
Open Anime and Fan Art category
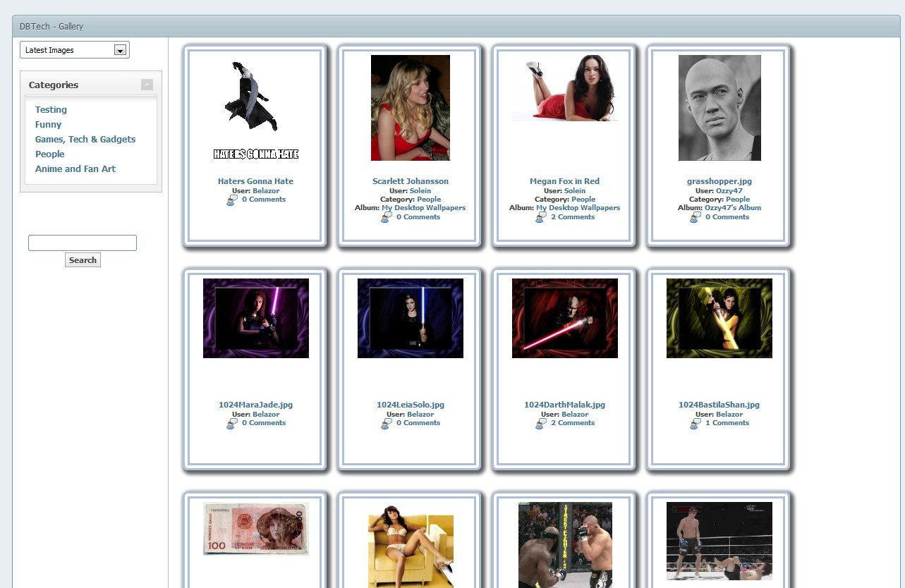click(x=75, y=169)
